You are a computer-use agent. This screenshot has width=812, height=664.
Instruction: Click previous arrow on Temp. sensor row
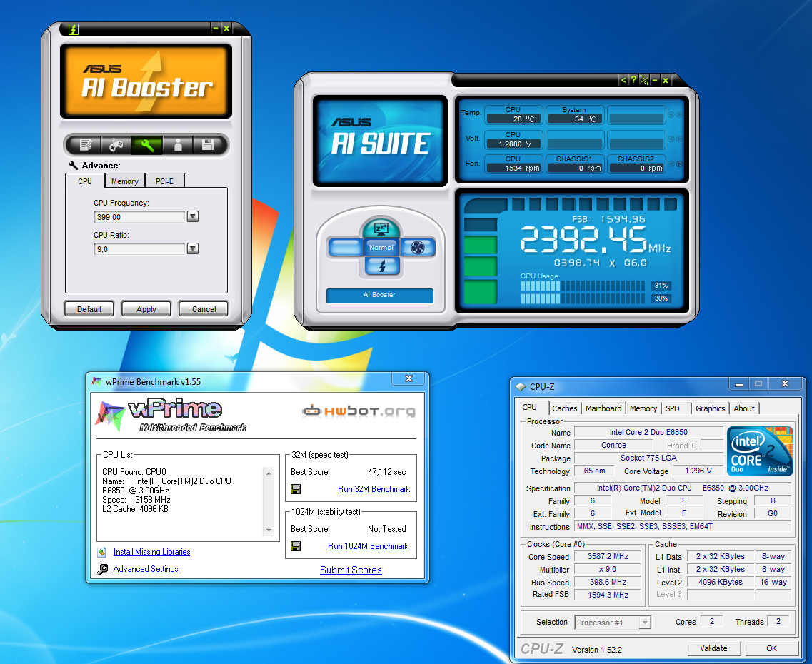(x=671, y=115)
